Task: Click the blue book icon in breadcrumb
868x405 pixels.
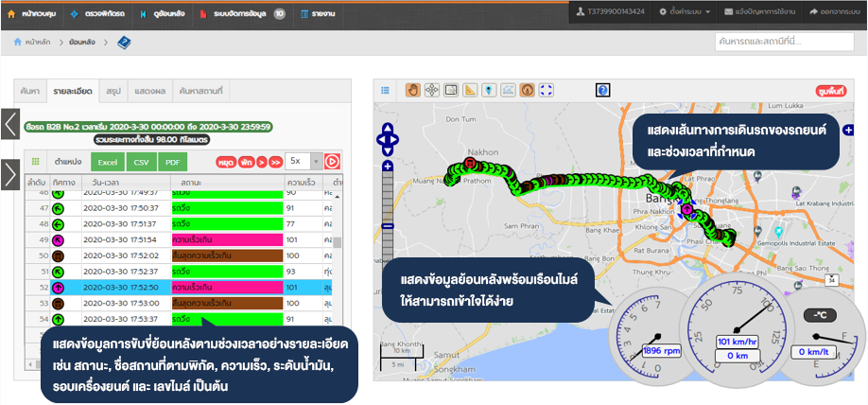Action: click(x=124, y=42)
